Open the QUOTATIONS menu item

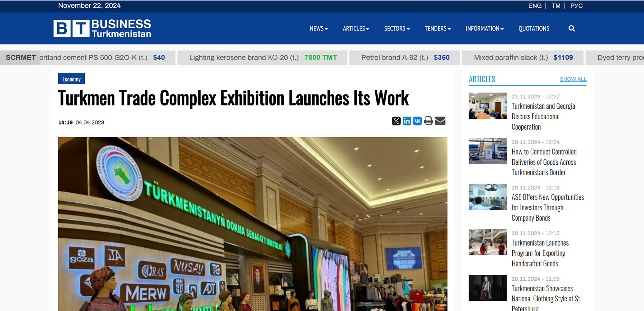pyautogui.click(x=534, y=29)
